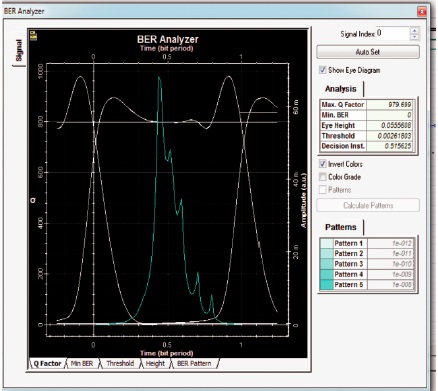
Task: Close the BER Analyzer window
Action: [x=421, y=12]
